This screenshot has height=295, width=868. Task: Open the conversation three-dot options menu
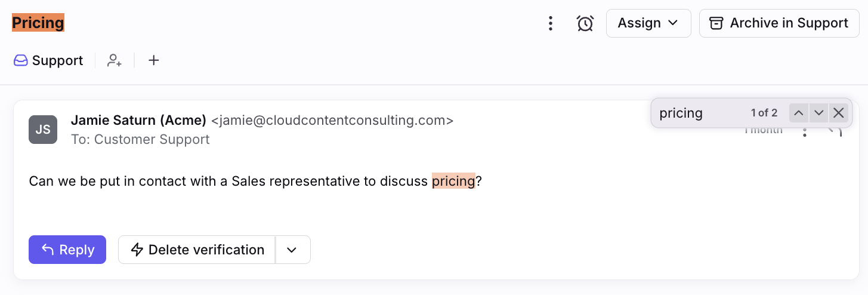pos(551,23)
